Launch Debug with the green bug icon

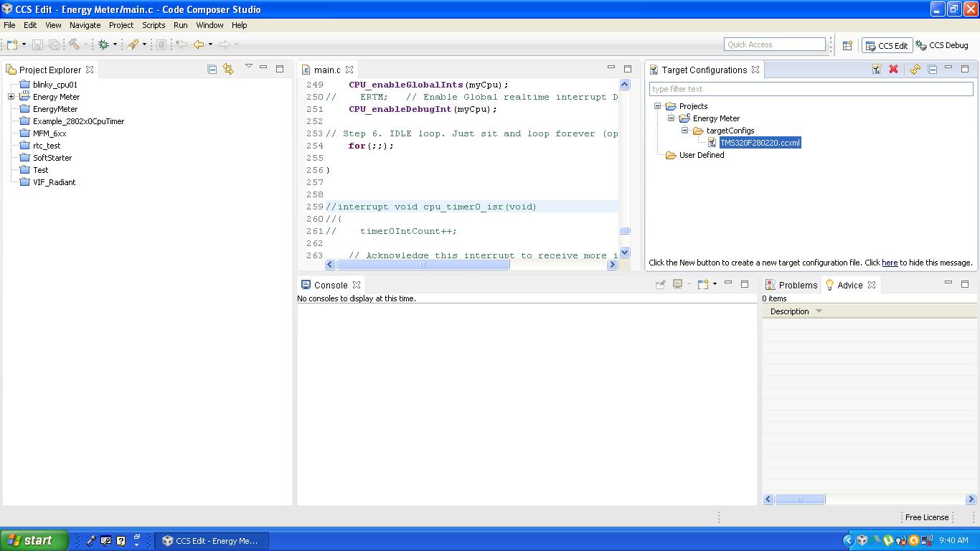coord(104,44)
